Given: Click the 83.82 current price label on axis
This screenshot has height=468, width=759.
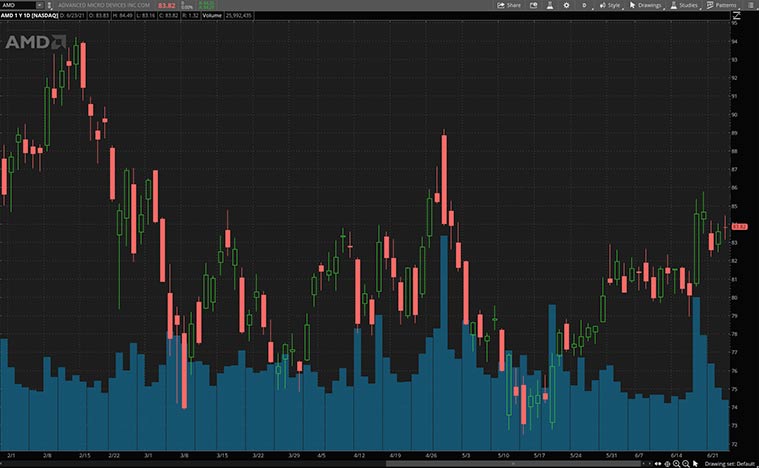Looking at the screenshot, I should pyautogui.click(x=741, y=227).
